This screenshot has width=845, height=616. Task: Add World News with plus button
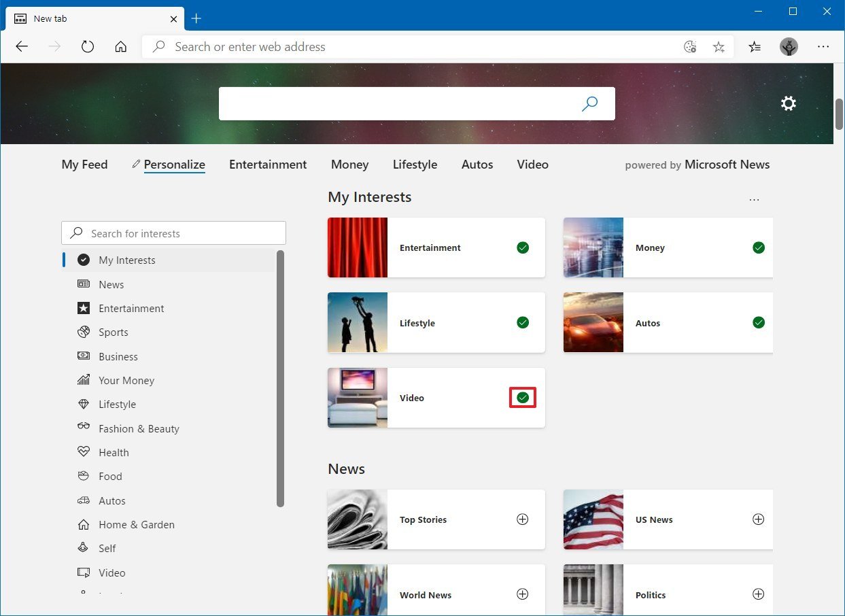pos(523,594)
